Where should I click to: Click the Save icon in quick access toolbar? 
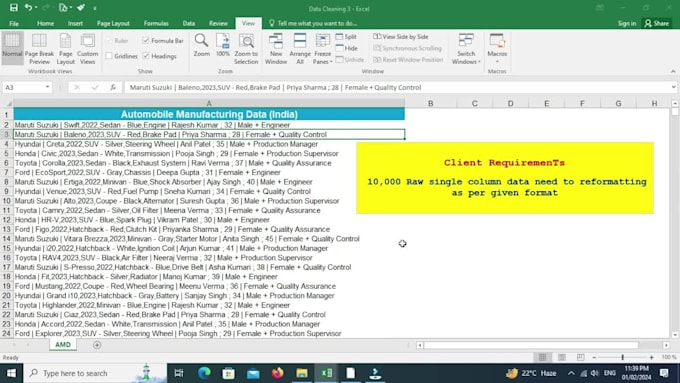tap(14, 8)
